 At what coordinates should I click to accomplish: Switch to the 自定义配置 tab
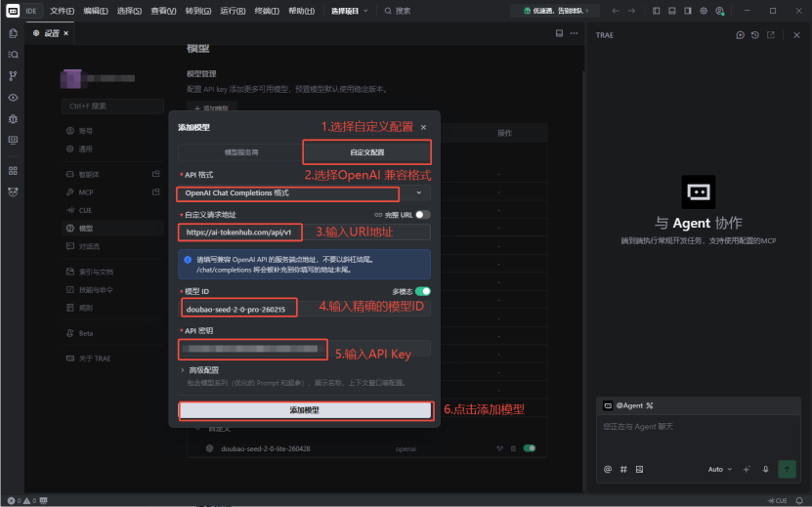[x=367, y=152]
